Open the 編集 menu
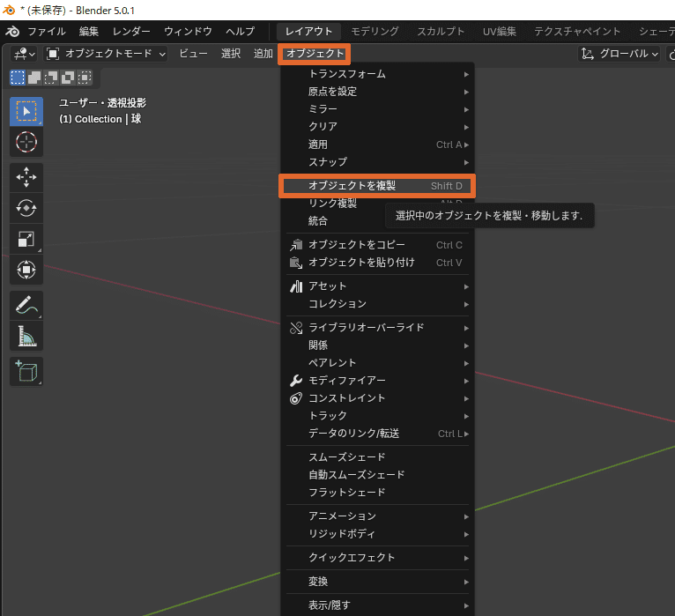This screenshot has height=616, width=675. pos(89,32)
